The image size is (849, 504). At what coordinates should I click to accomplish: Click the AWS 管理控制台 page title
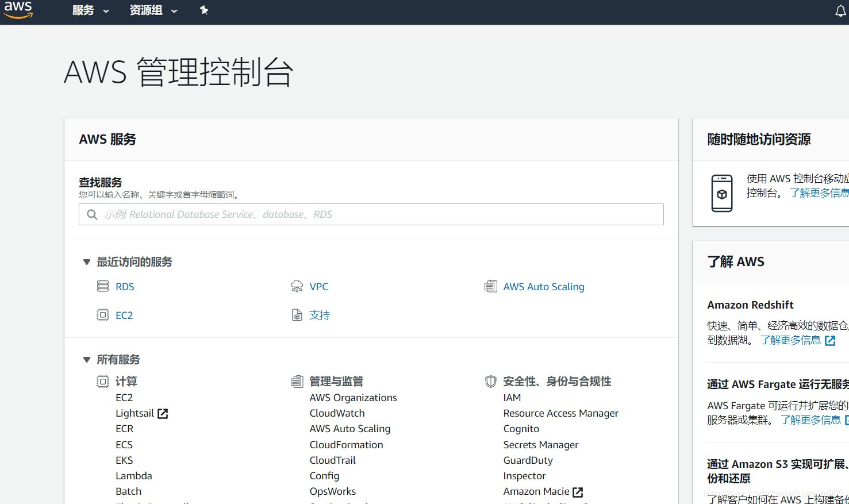click(x=179, y=72)
